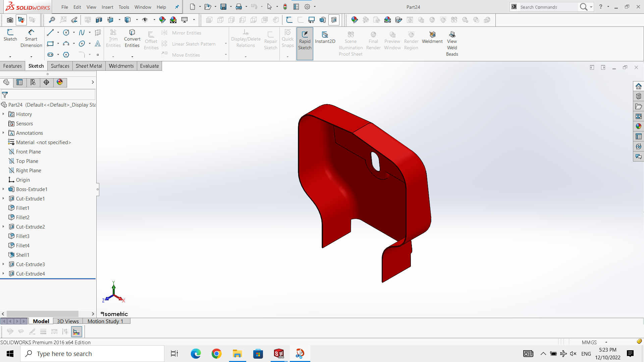Image resolution: width=644 pixels, height=362 pixels.
Task: Select the Circle sketch tool
Action: tap(66, 33)
